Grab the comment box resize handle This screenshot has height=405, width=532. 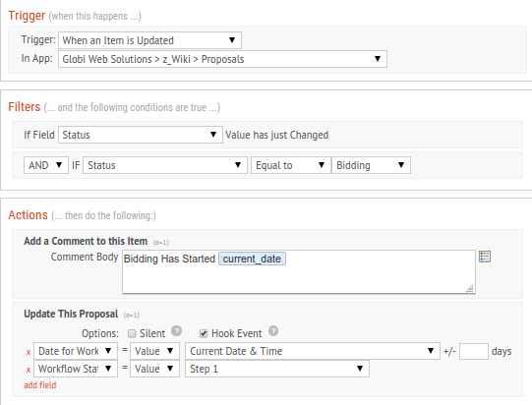coord(470,289)
